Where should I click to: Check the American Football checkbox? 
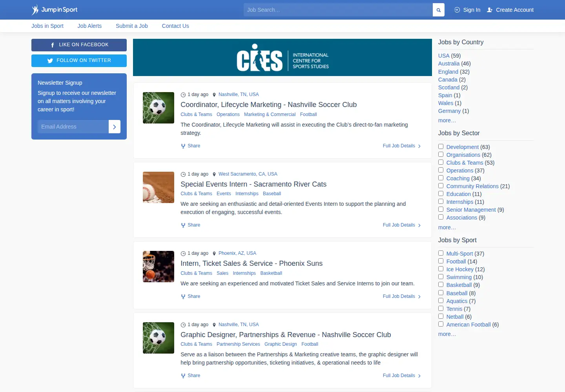[441, 324]
